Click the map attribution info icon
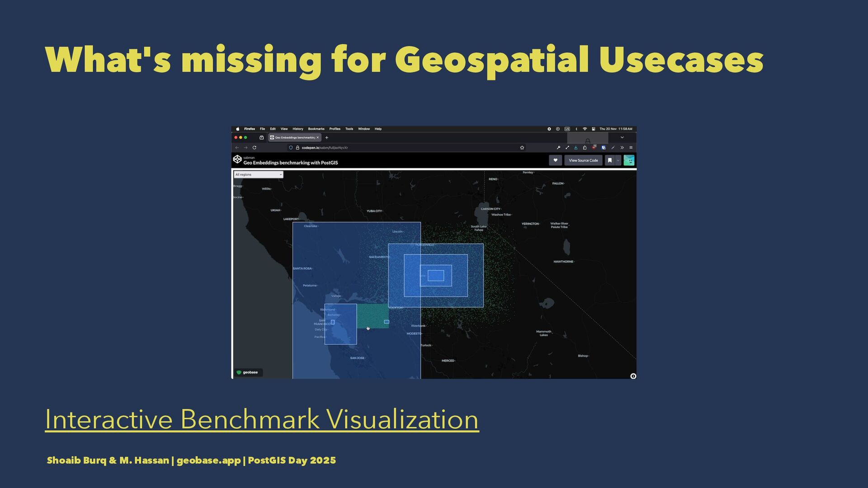The height and width of the screenshot is (488, 868). pos(633,376)
